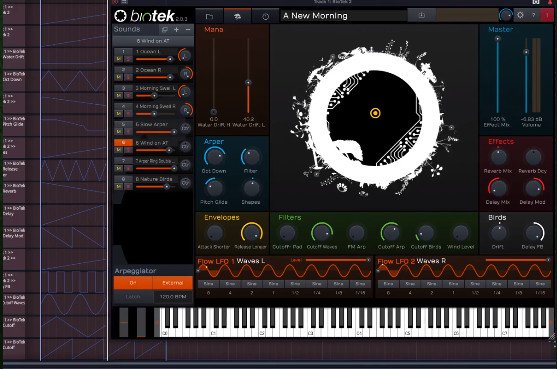The width and height of the screenshot is (557, 369).
Task: Click the arpeggiator Latch button
Action: [x=133, y=297]
